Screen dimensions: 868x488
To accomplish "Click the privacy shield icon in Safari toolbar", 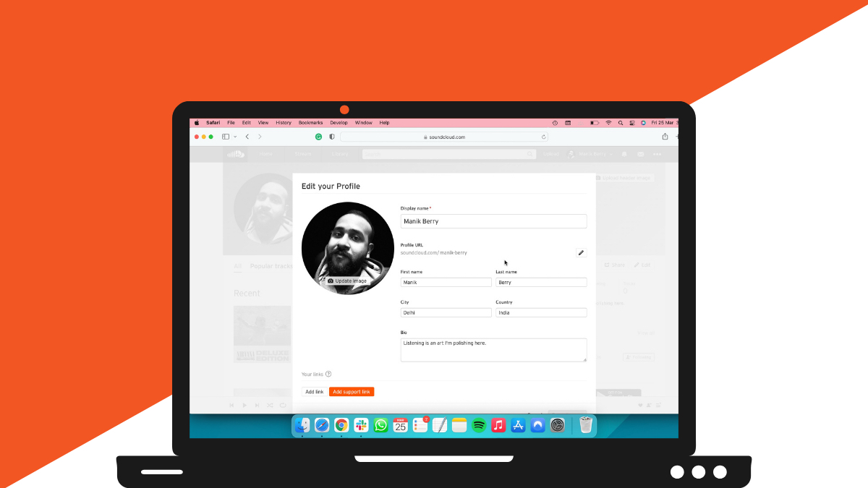I will 331,136.
